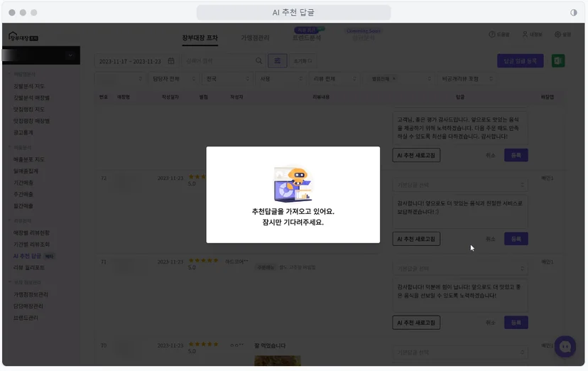The width and height of the screenshot is (588, 371).
Task: Open 매장별 리뷰현황 menu
Action: [x=31, y=232]
